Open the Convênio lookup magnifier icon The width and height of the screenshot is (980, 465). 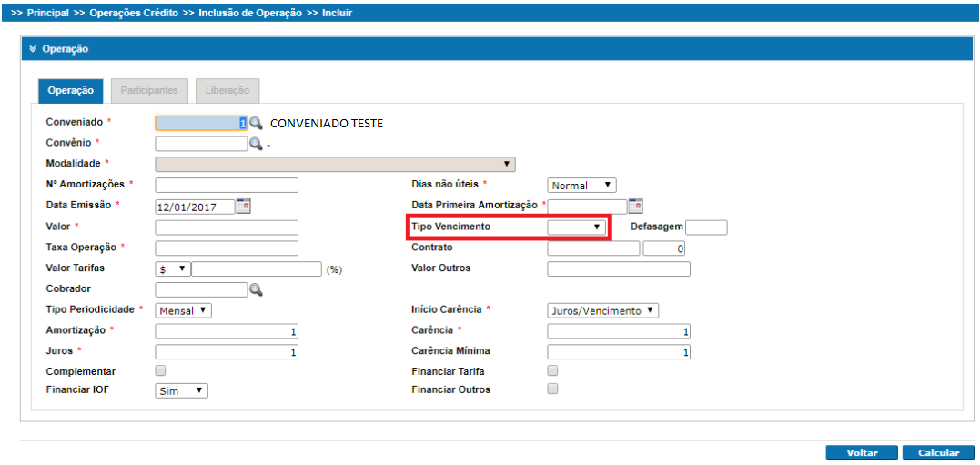pos(256,144)
